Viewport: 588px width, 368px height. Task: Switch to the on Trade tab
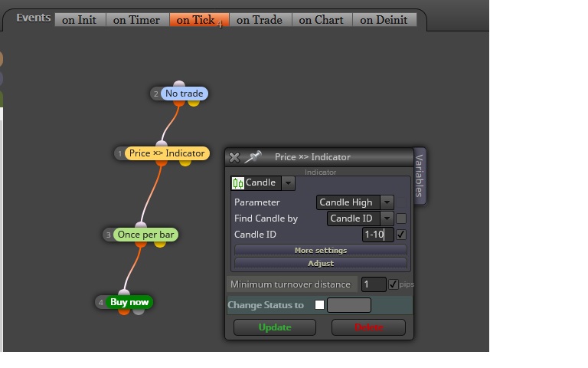pyautogui.click(x=260, y=20)
